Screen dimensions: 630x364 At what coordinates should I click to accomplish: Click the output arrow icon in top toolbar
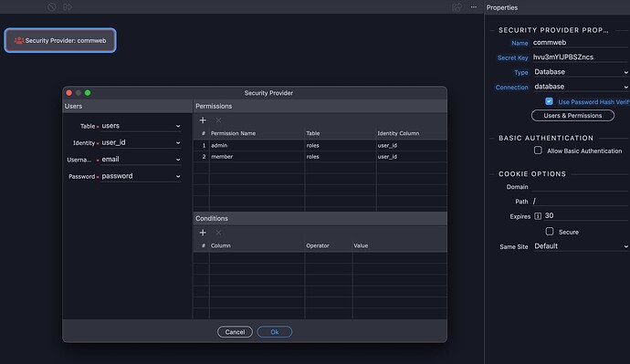point(68,6)
